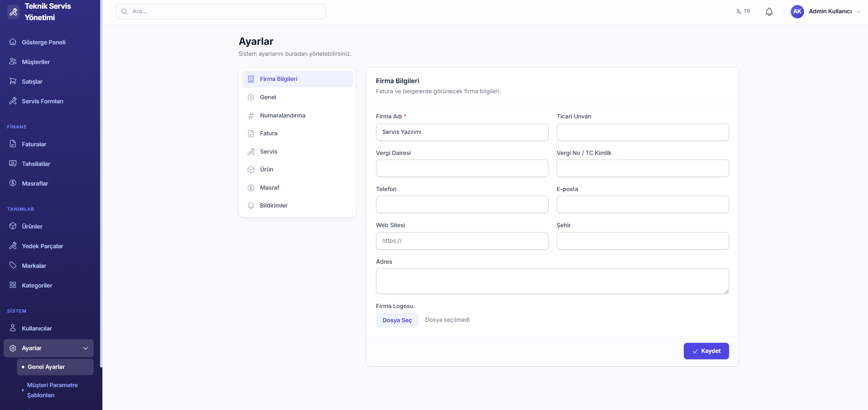Open Markalar in the sidebar
This screenshot has height=410, width=868.
[34, 266]
